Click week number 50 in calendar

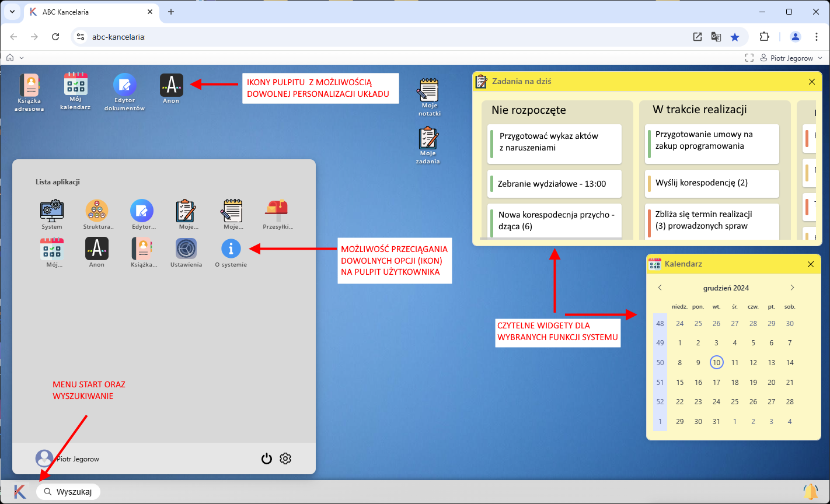pyautogui.click(x=660, y=362)
